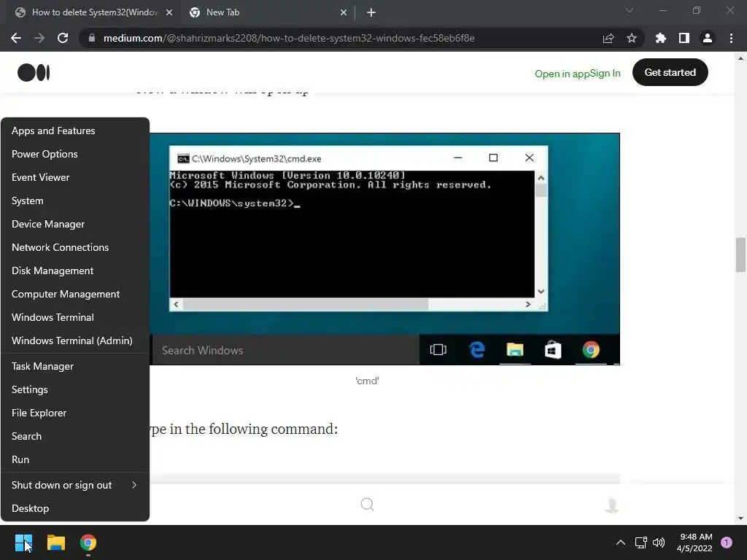The image size is (747, 560).
Task: Open the Chrome profile icon
Action: click(x=708, y=38)
